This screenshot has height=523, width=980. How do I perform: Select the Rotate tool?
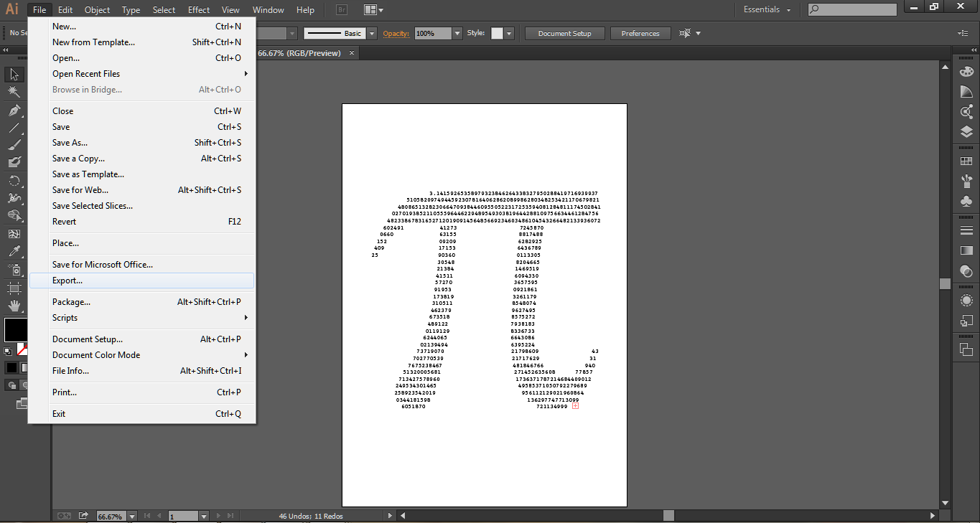point(14,181)
